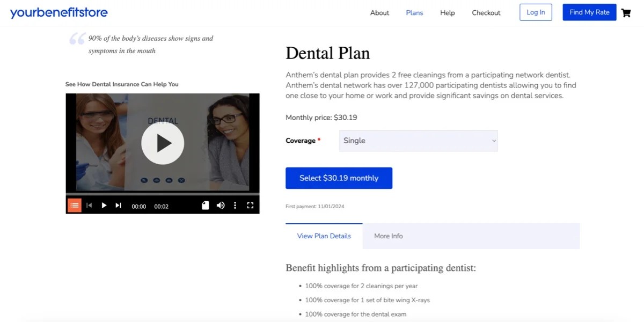
Task: Open the video's more options menu
Action: point(235,205)
